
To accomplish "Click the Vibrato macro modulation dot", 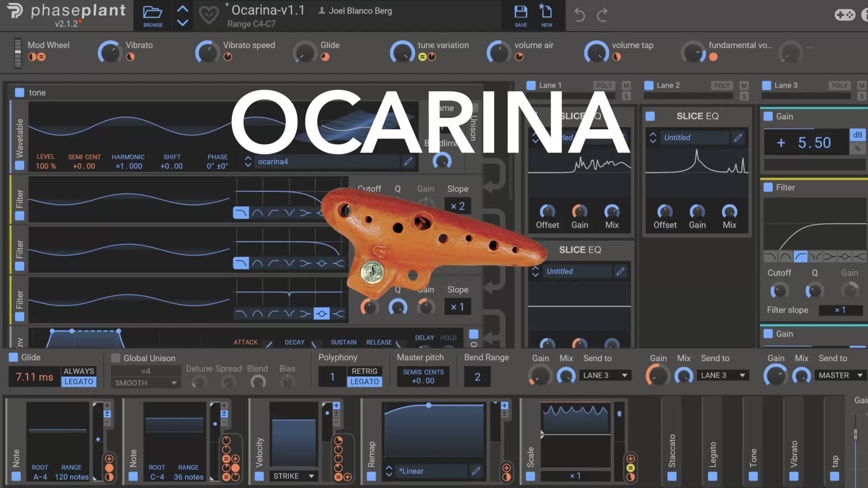I will 130,57.
